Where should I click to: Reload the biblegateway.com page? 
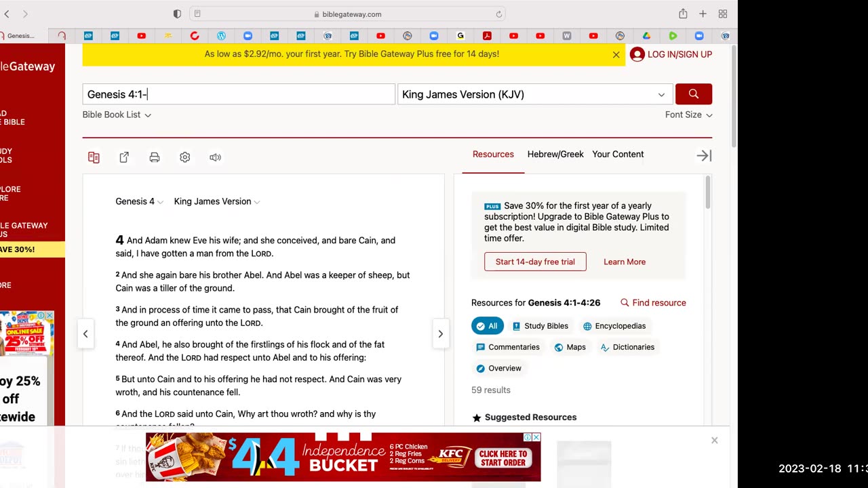[499, 14]
